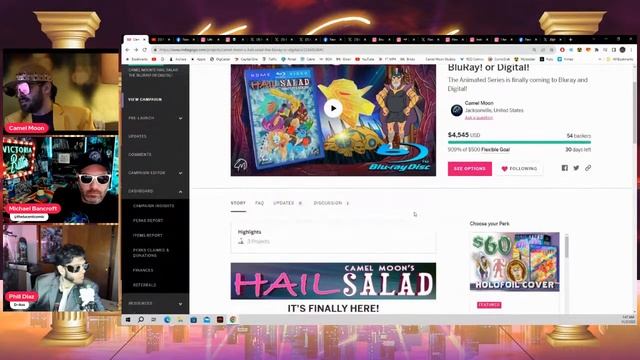Viewport: 640px width, 360px height.
Task: Expand the Campaign Editor sidebar section
Action: [x=155, y=173]
